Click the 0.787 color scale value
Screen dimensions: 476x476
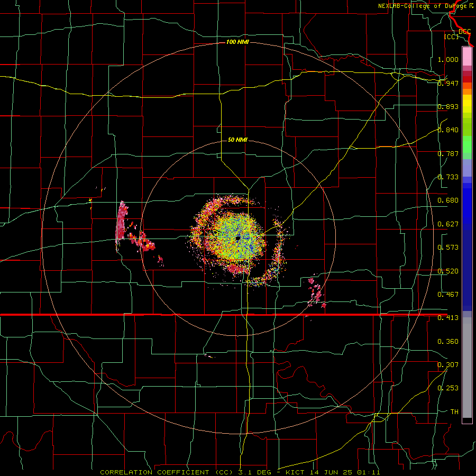(448, 153)
